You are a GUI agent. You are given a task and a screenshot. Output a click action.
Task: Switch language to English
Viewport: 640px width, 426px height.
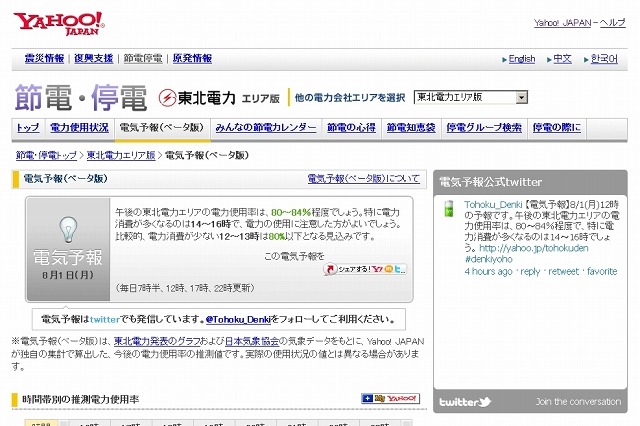click(x=522, y=59)
